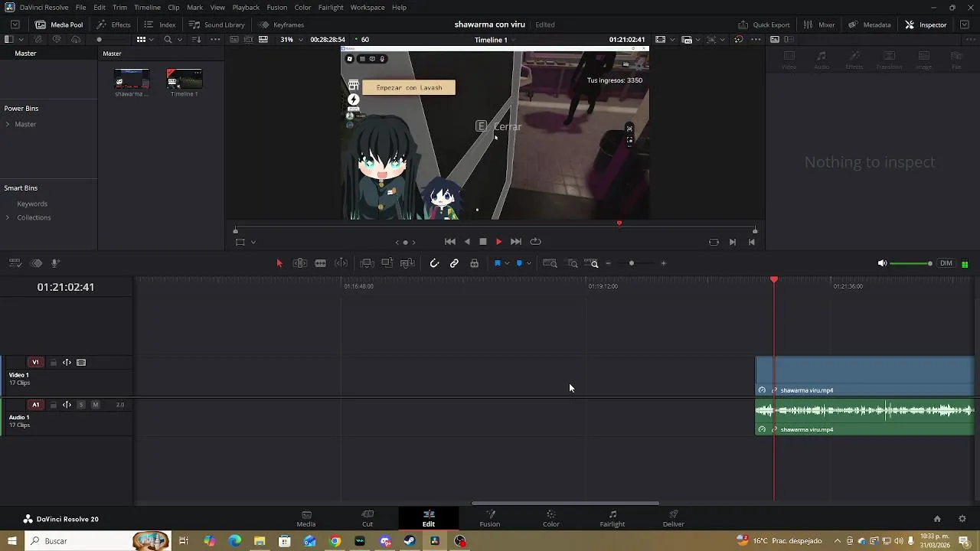Toggle Position Lock padlock in toolbar
This screenshot has width=980, height=551.
(474, 263)
